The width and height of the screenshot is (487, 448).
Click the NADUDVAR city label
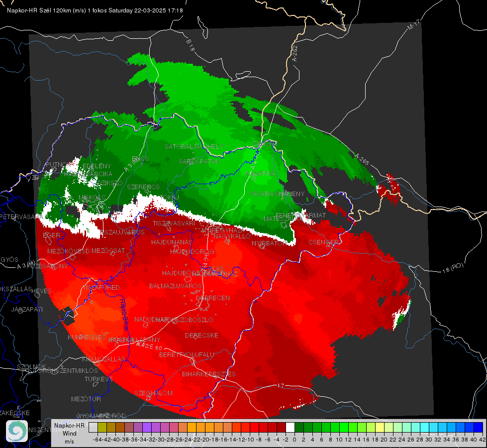(151, 319)
